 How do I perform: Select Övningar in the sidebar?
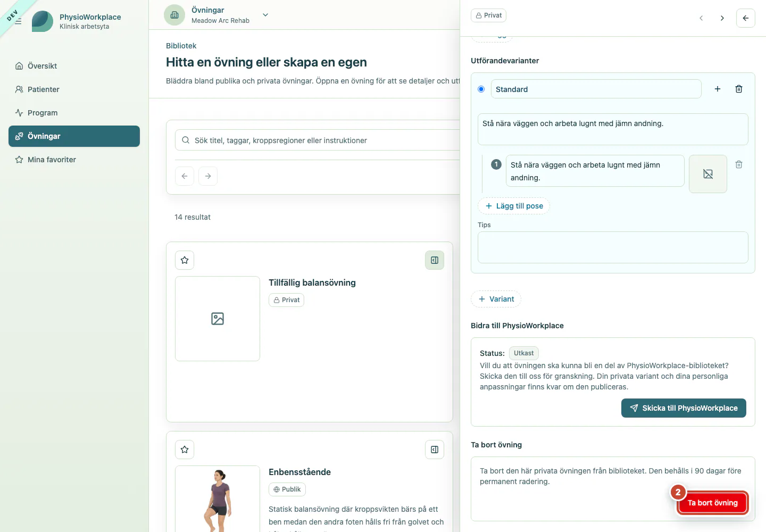coord(74,136)
